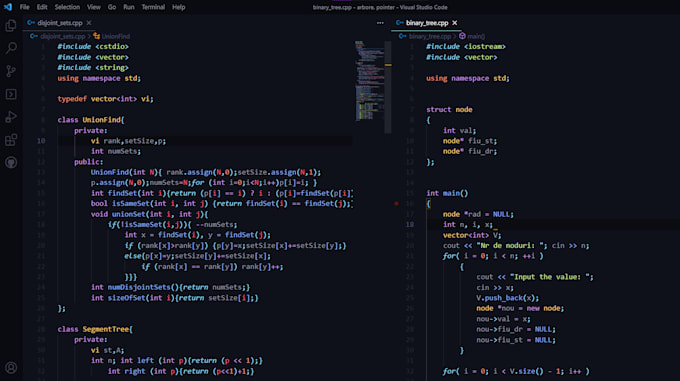
Task: Click the C++ file icon on disjoint_sets.cpp tab
Action: (x=31, y=23)
